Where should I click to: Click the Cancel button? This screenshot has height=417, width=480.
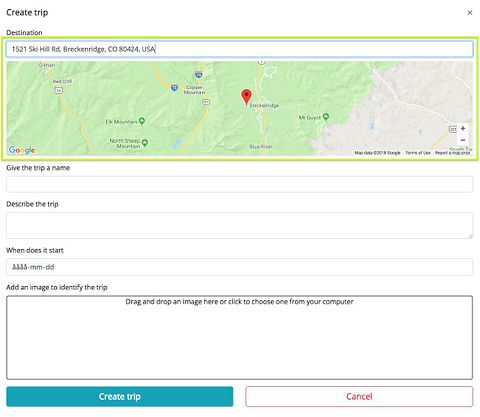[x=359, y=397]
